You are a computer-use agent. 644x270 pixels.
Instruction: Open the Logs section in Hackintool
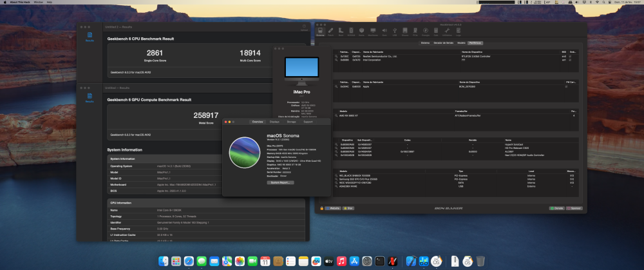[x=459, y=31]
